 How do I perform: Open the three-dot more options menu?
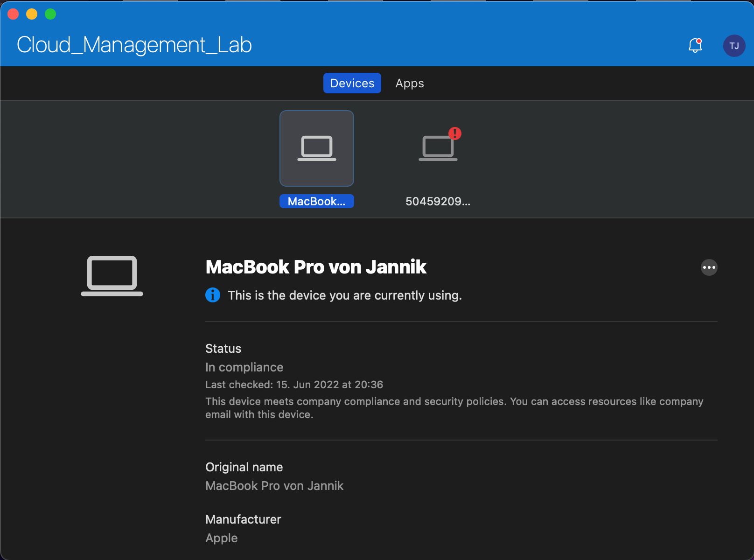click(709, 267)
